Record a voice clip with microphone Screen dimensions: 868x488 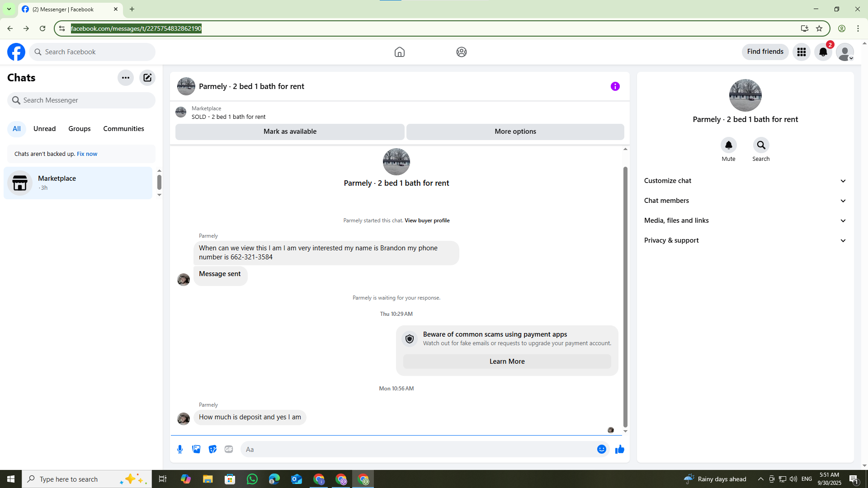[x=180, y=449]
